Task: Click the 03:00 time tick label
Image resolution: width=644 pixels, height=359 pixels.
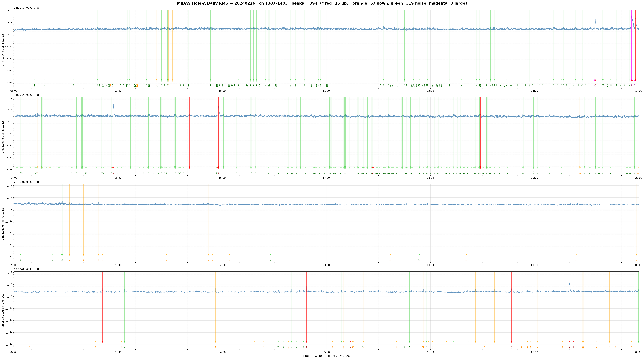Action: [x=118, y=352]
